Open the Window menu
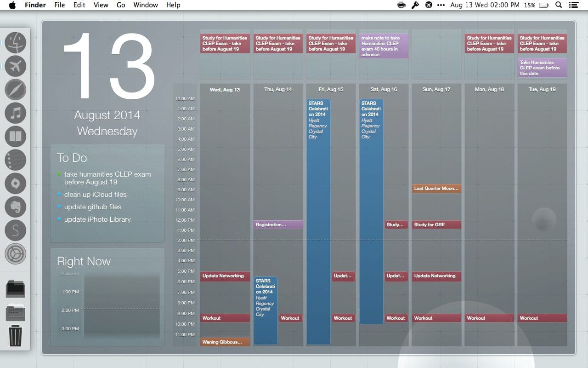The image size is (588, 368). coord(145,5)
